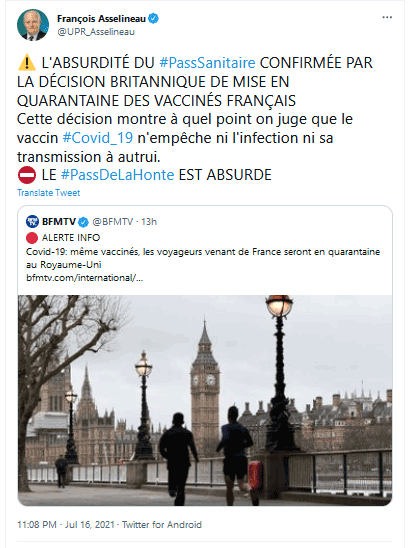This screenshot has height=548, width=412.
Task: Open the @BFMTV handle in quoted tweet
Action: point(113,222)
